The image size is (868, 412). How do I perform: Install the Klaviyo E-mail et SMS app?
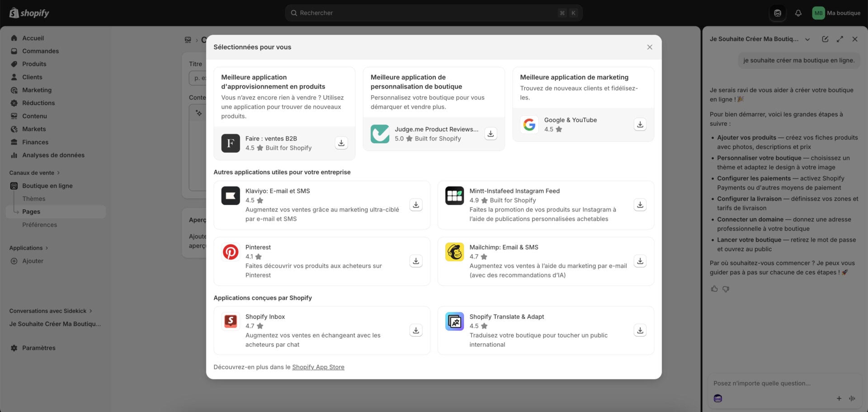415,205
